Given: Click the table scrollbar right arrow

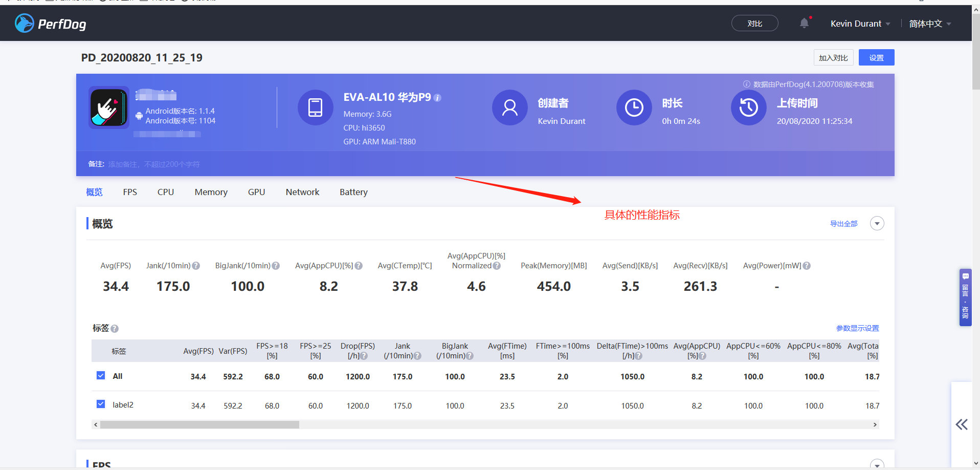Looking at the screenshot, I should pyautogui.click(x=875, y=424).
